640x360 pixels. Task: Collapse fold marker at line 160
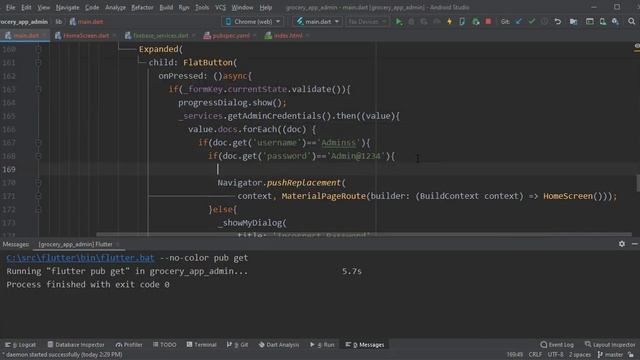click(x=38, y=49)
